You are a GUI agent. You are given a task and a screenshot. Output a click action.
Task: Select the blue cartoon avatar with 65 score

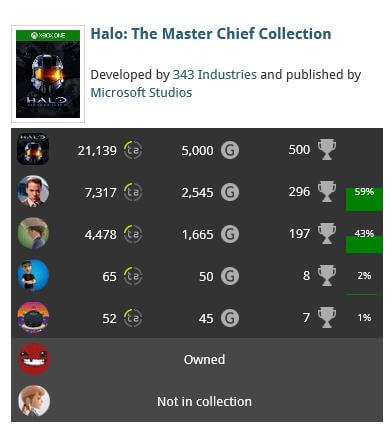[33, 275]
